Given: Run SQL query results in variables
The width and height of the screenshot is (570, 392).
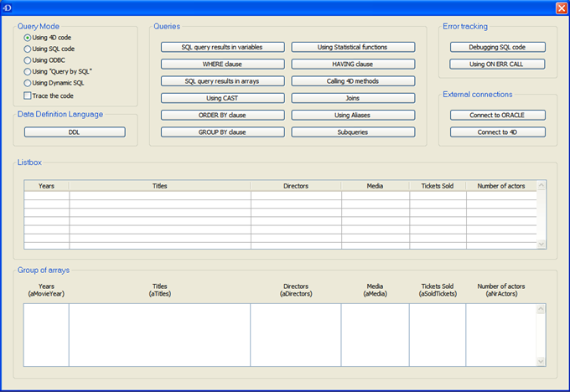Looking at the screenshot, I should pos(222,47).
